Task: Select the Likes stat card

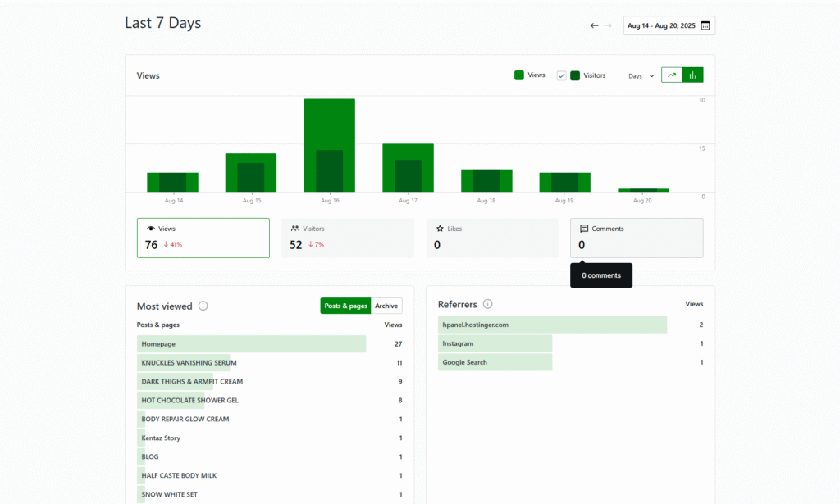Action: 491,238
